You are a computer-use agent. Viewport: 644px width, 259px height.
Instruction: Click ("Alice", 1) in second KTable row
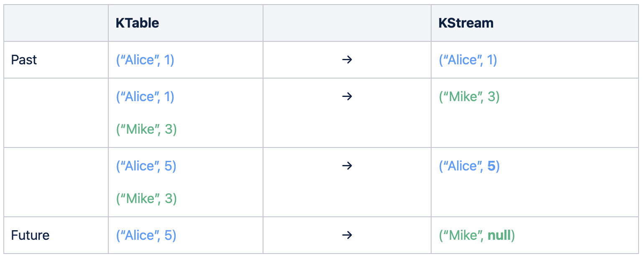click(x=145, y=97)
